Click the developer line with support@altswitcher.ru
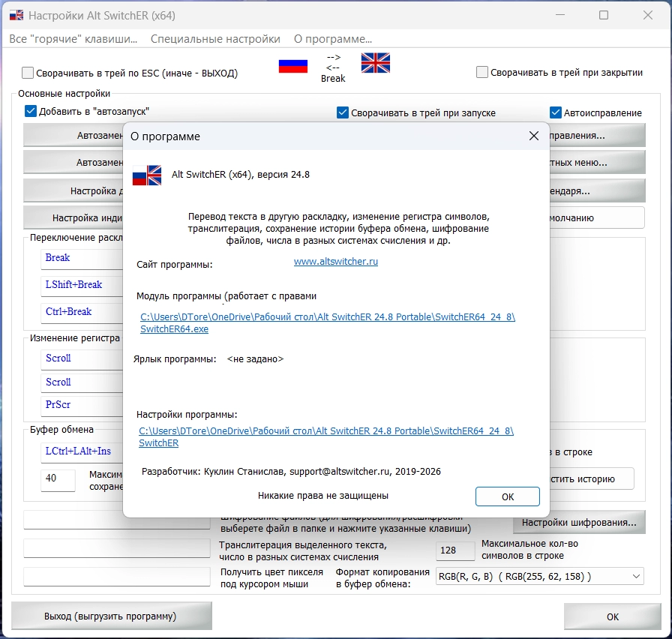Screen dimensions: 672x639 click(291, 472)
